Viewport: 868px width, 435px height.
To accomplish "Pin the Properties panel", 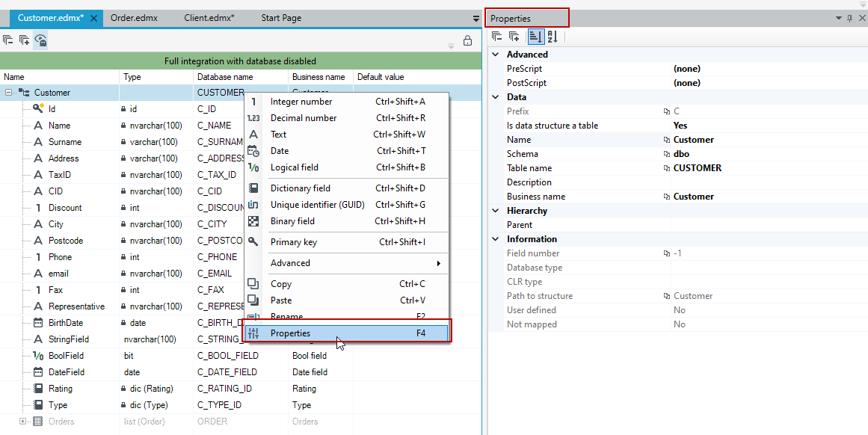I will click(x=850, y=18).
